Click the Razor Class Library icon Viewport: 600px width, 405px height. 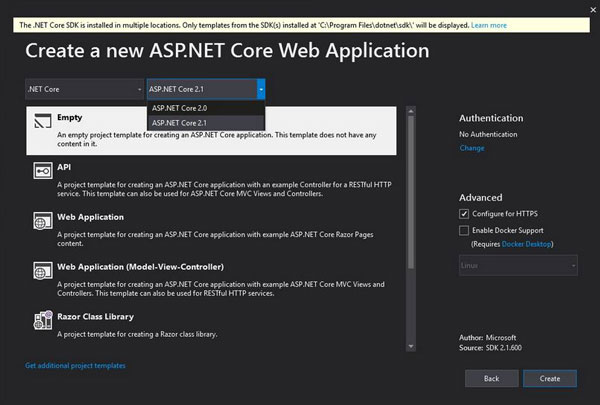click(42, 321)
